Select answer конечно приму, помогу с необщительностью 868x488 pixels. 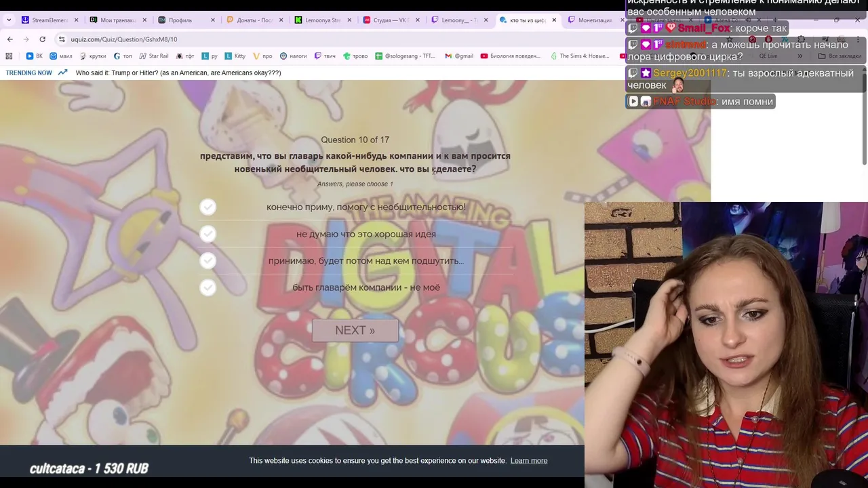[355, 207]
